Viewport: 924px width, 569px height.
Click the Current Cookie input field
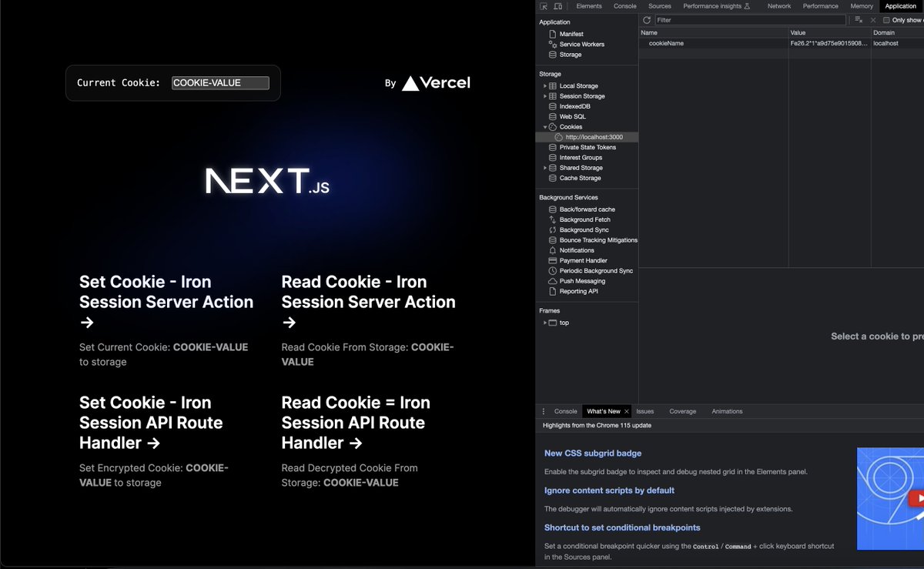220,83
